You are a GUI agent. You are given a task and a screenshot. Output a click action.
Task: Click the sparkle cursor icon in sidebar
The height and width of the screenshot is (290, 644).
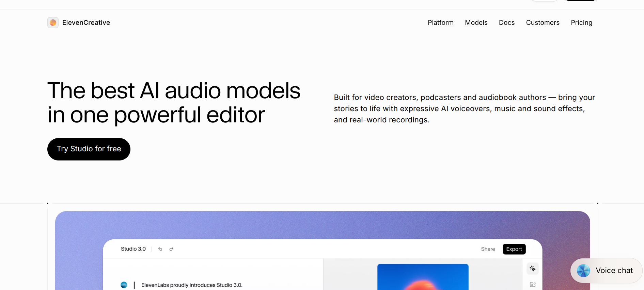[x=533, y=269]
